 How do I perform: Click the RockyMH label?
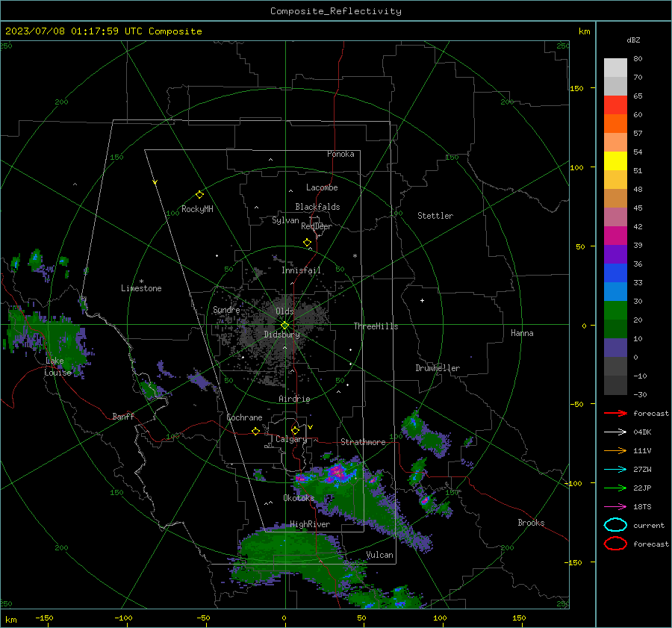pyautogui.click(x=197, y=209)
